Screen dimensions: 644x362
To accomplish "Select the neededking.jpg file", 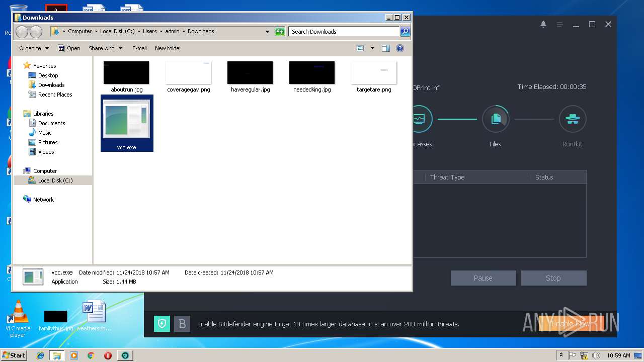I will (x=312, y=77).
